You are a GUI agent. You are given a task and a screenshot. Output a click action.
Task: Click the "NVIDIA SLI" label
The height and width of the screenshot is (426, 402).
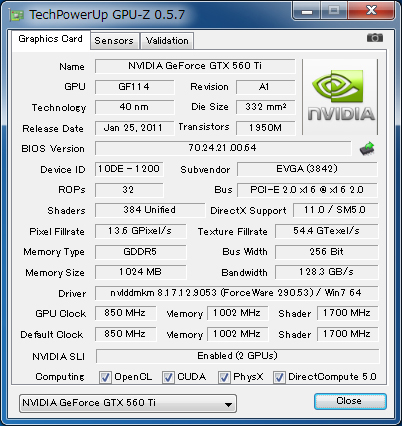tap(59, 357)
